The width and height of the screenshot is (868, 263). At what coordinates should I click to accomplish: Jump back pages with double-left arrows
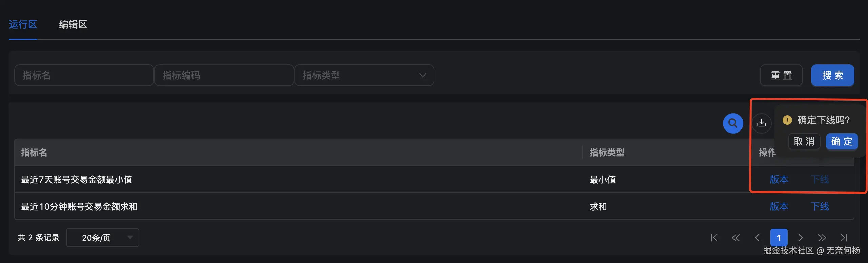(736, 238)
